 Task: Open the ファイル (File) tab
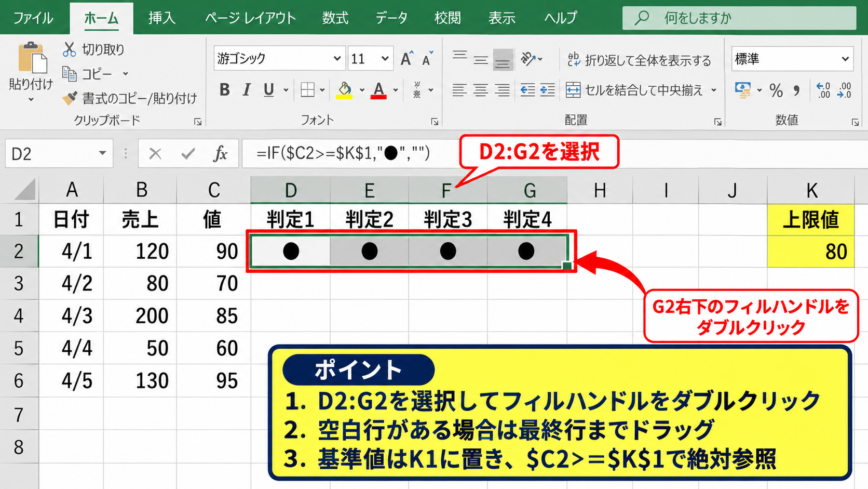[33, 18]
